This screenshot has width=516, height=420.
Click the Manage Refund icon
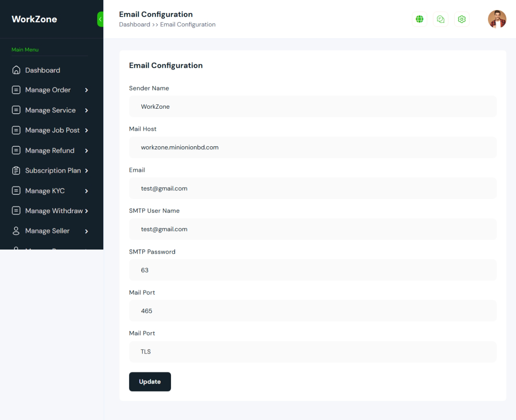pyautogui.click(x=16, y=150)
